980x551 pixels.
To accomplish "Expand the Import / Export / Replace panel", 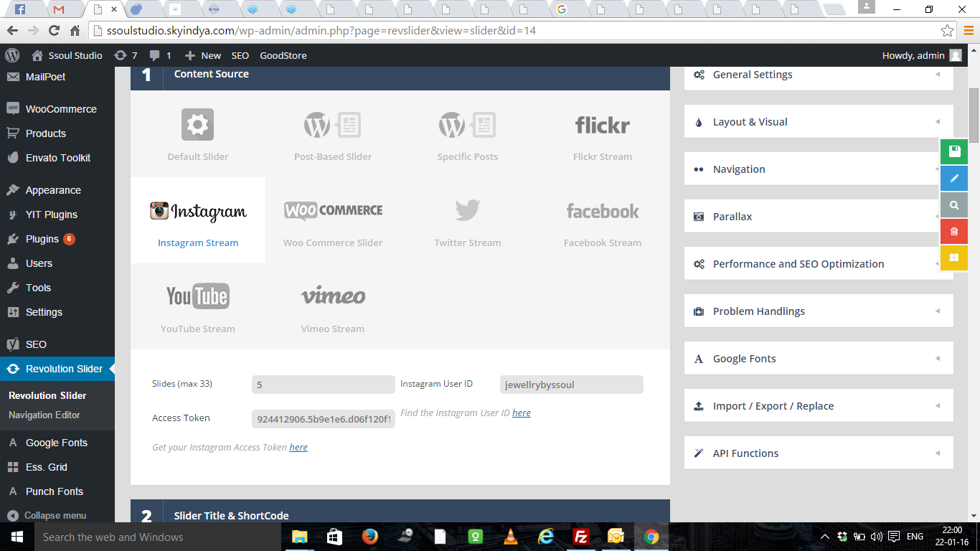I will [x=819, y=406].
